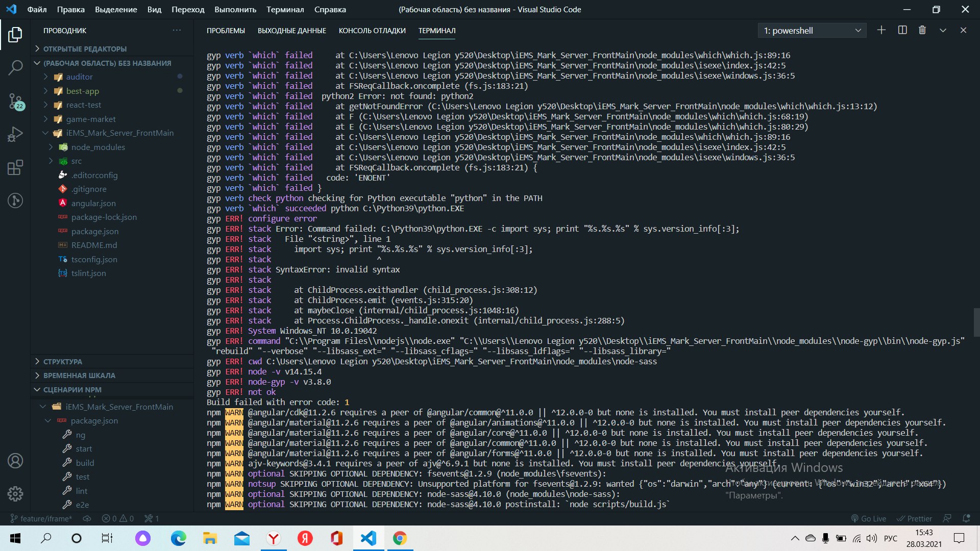Create a new terminal with plus icon
Screen dimensions: 980x551
coord(881,30)
